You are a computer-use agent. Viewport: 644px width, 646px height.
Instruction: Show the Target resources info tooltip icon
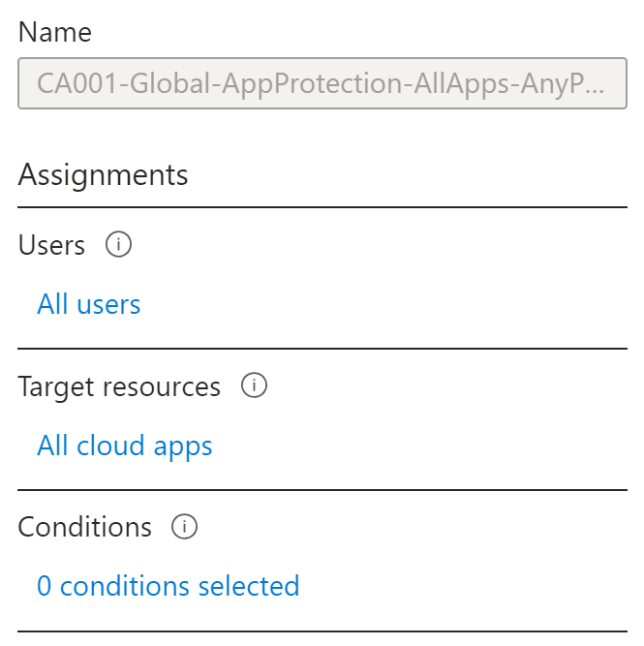[x=254, y=385]
